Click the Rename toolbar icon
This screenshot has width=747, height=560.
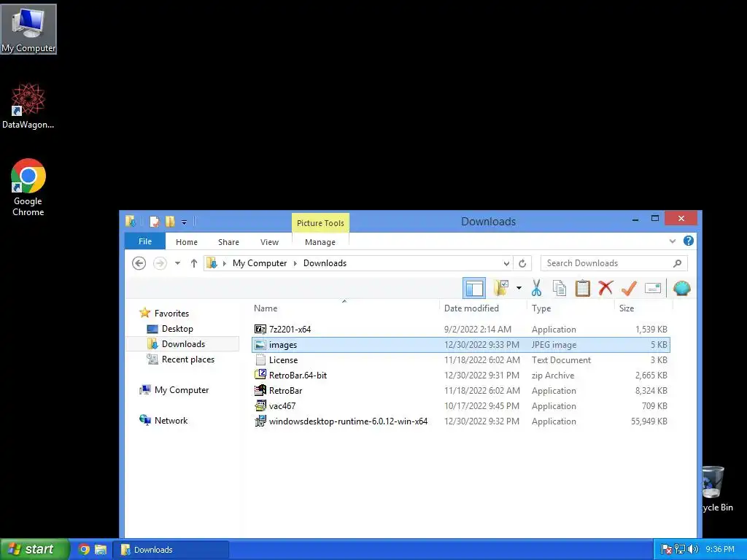(653, 288)
